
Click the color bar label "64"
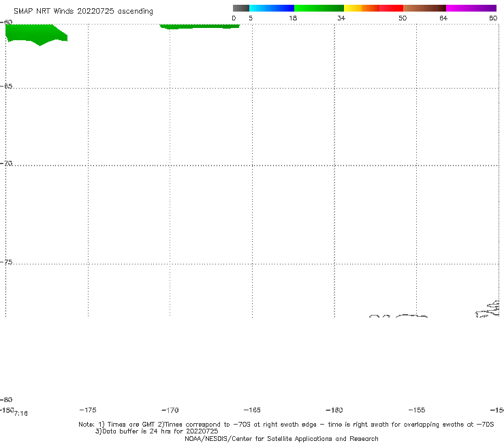click(x=443, y=18)
